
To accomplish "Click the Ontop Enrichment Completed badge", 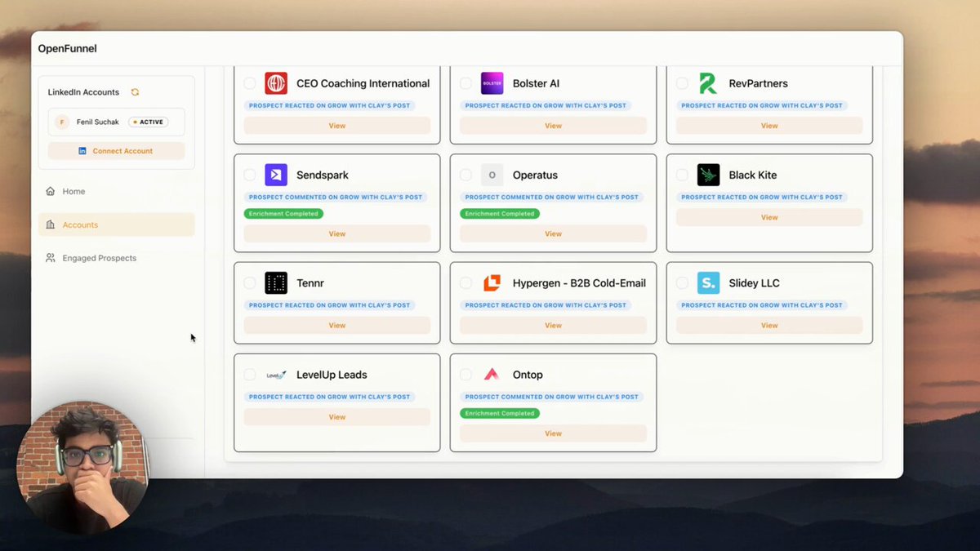I will [500, 413].
